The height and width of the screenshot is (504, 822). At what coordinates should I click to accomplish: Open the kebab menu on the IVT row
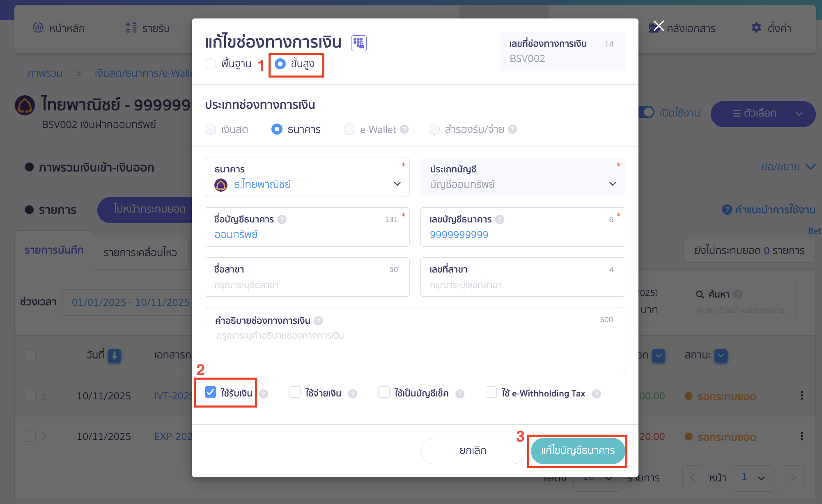(801, 396)
